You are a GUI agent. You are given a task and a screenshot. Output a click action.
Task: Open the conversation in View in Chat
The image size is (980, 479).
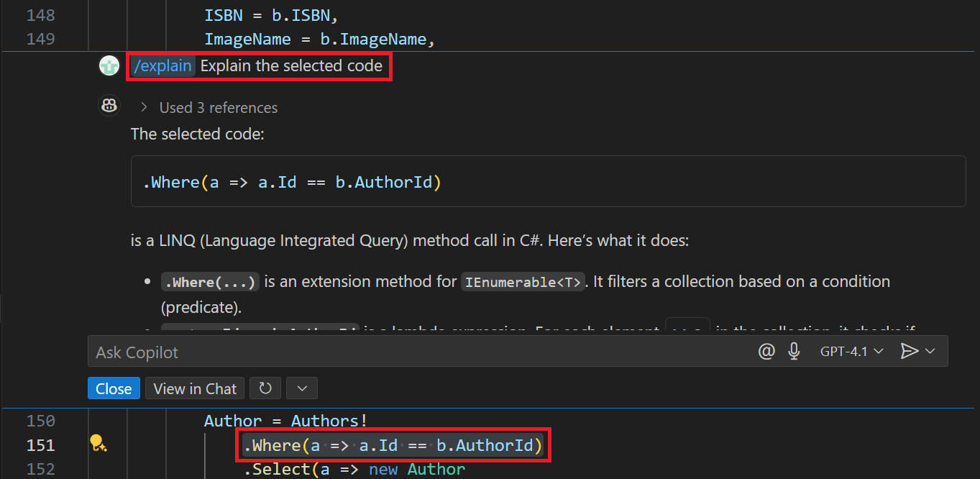click(194, 388)
